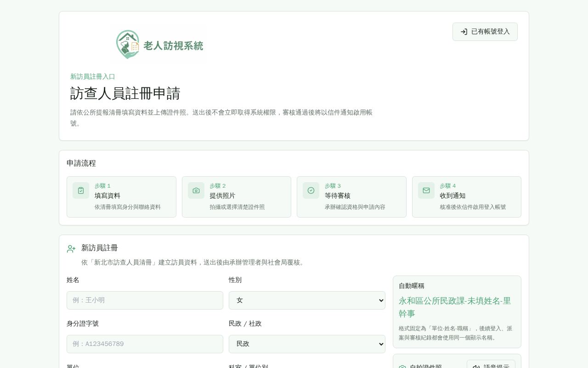Click the generated nickname 永和區公所民政課-未填姓名-里幹事
The height and width of the screenshot is (368, 588).
455,307
